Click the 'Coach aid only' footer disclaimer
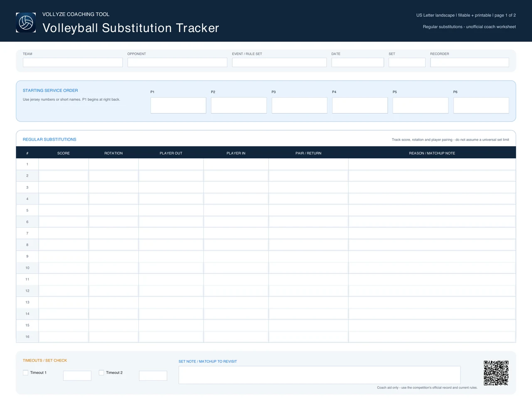 coord(427,388)
